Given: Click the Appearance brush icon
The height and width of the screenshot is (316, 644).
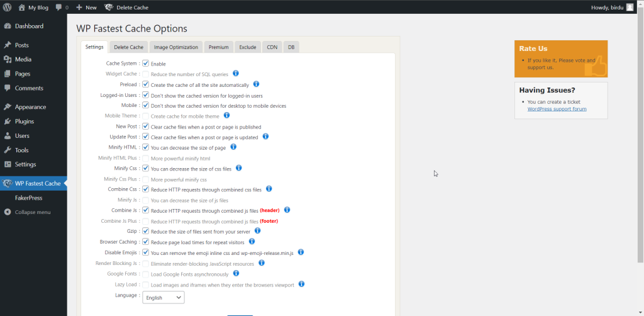Looking at the screenshot, I should [8, 107].
